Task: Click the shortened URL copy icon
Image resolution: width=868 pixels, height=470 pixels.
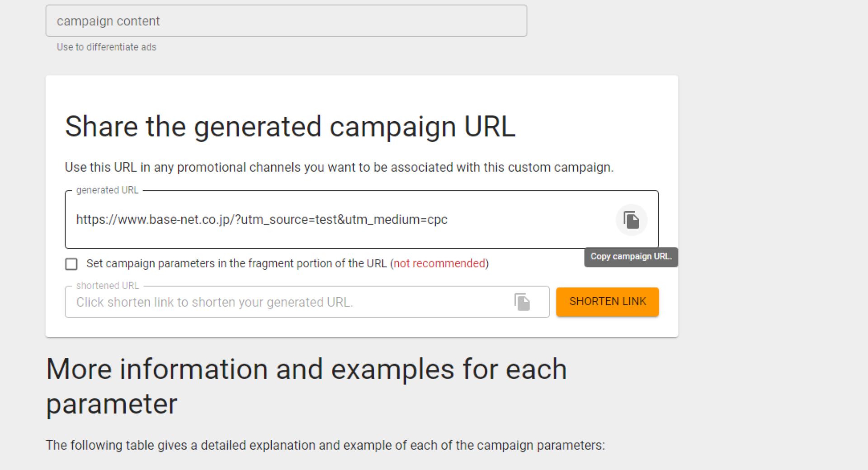Action: pos(522,302)
